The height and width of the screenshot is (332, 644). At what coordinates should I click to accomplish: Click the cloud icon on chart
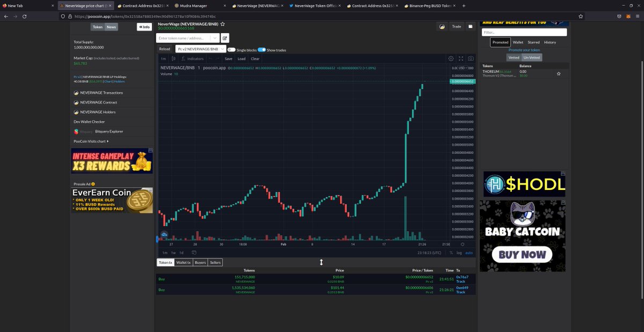[x=164, y=235]
